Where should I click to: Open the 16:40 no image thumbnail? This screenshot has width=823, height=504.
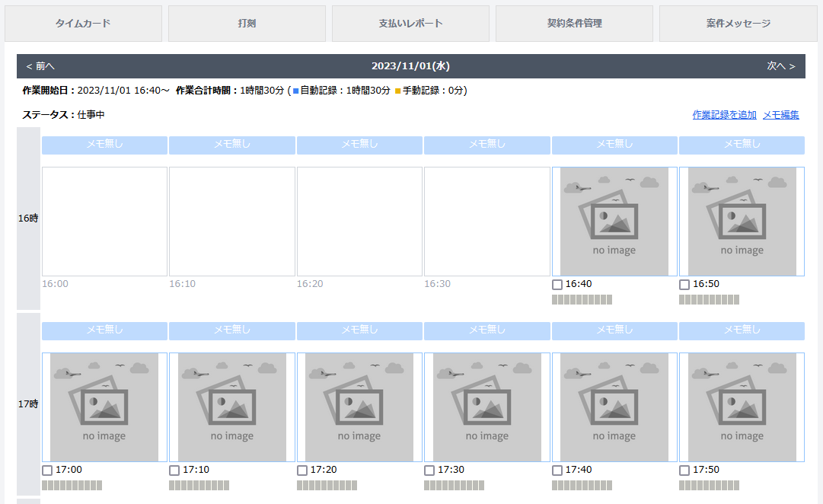coord(614,222)
